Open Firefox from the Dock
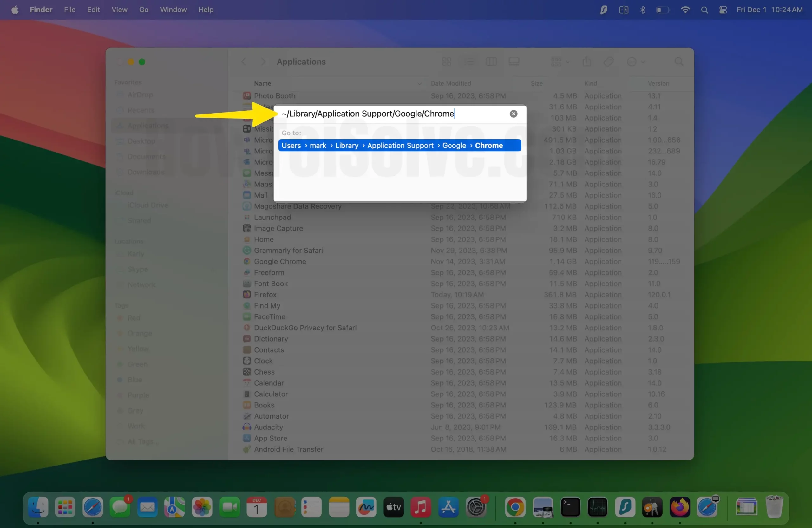Image resolution: width=812 pixels, height=528 pixels. (680, 507)
